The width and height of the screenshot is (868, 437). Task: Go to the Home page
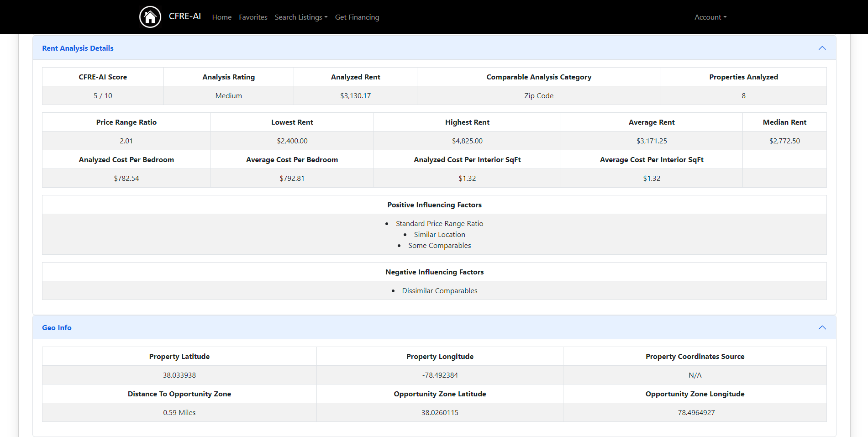click(x=221, y=17)
